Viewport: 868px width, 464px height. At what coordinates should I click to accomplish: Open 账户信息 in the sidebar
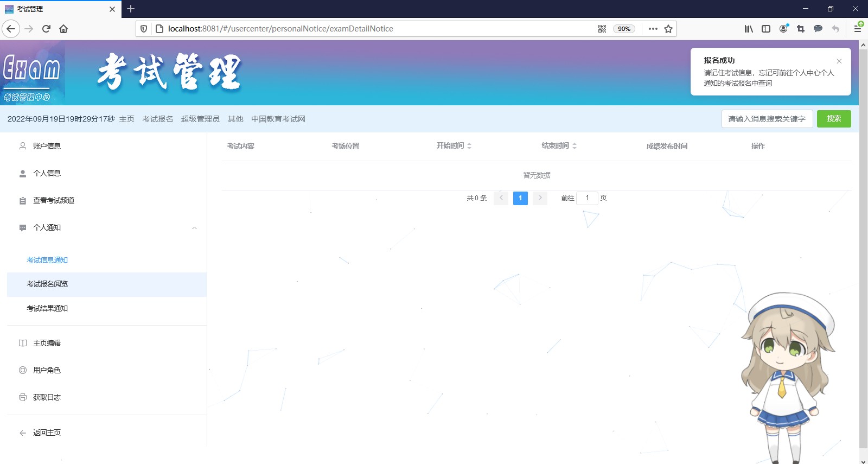pos(107,146)
